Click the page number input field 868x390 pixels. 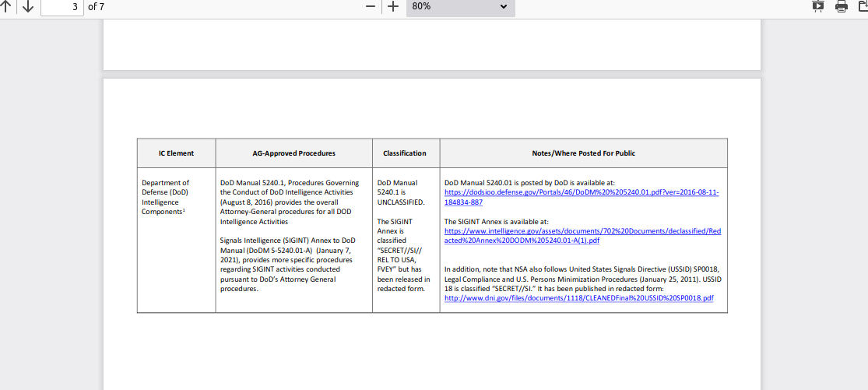(x=62, y=7)
